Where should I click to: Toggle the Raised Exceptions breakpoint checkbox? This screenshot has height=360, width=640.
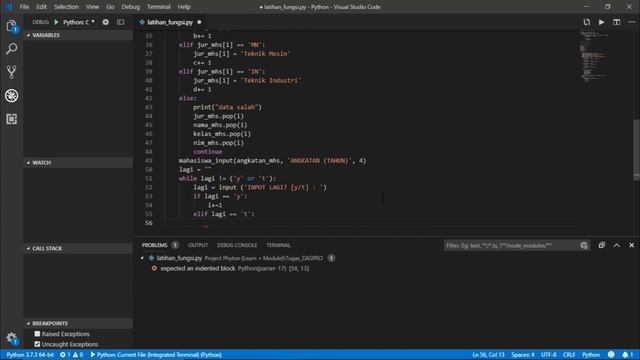tap(37, 334)
